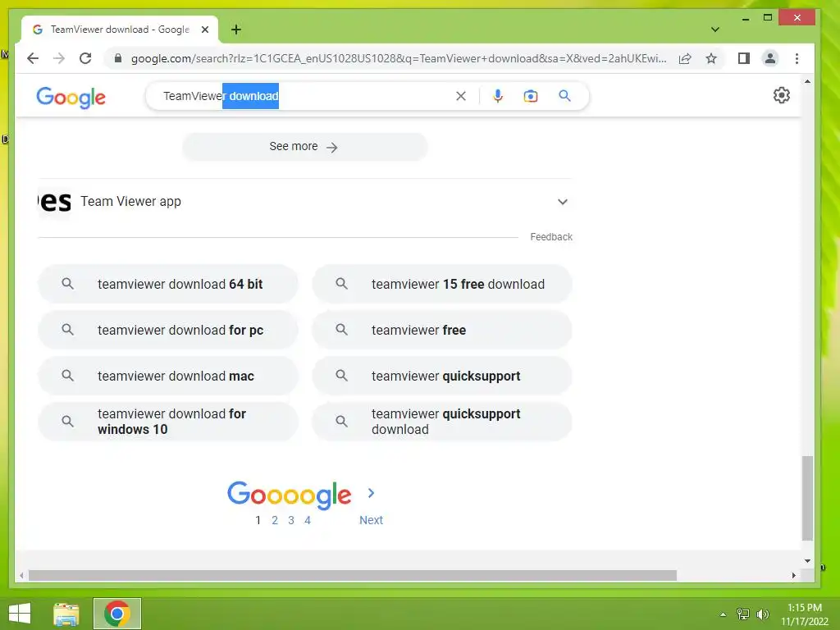Viewport: 840px width, 630px height.
Task: Search teamviewer download for windows 10
Action: click(167, 422)
